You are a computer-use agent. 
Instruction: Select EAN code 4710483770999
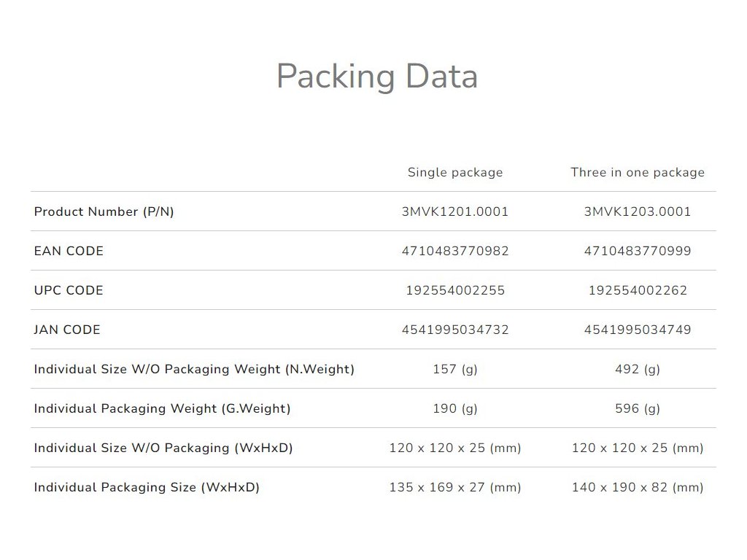coord(638,252)
